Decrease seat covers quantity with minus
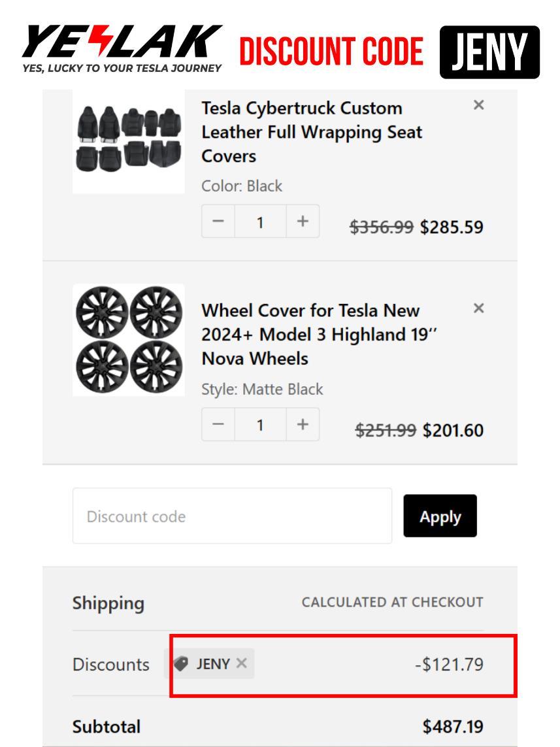560x747 pixels. (218, 222)
